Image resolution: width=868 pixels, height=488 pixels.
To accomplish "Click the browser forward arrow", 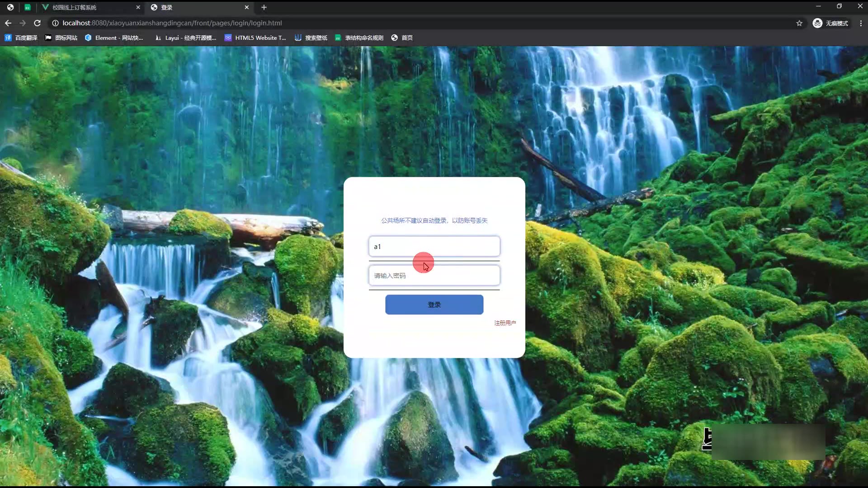I will 23,23.
